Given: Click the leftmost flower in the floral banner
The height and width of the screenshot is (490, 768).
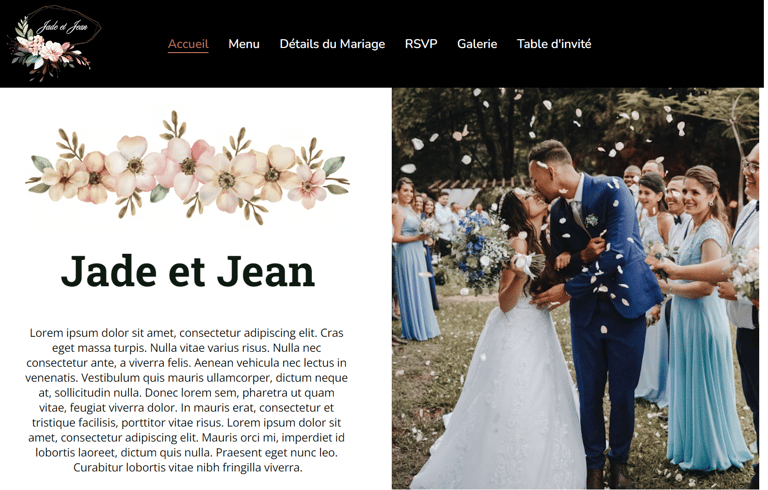Looking at the screenshot, I should coord(65,179).
